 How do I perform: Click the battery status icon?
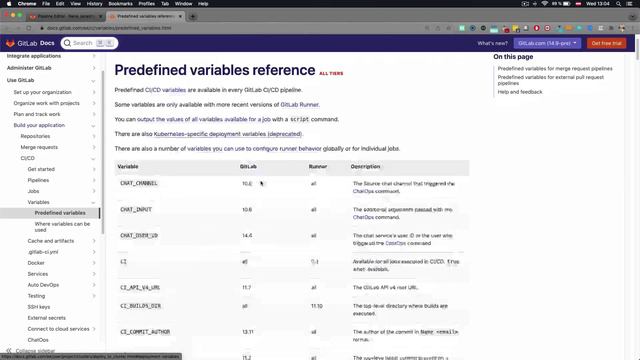coord(567,4)
